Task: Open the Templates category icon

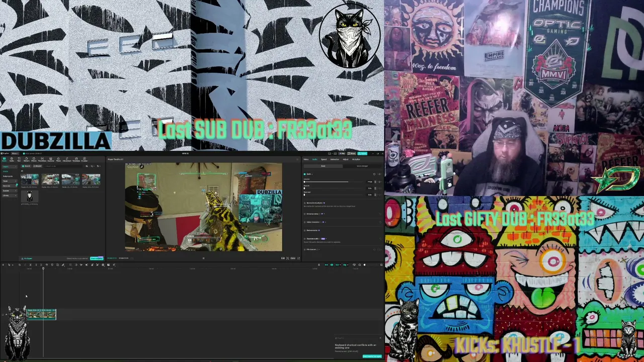Action: (76, 160)
